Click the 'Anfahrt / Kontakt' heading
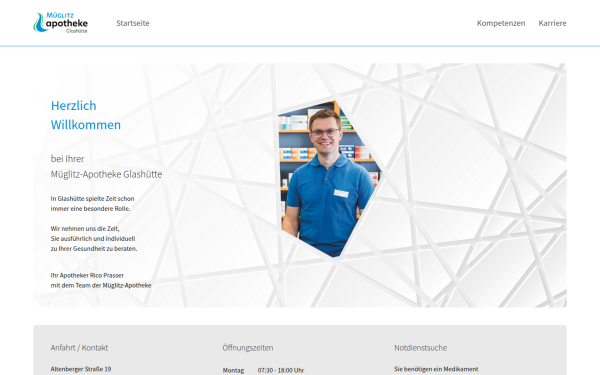The width and height of the screenshot is (600, 375). click(x=79, y=348)
